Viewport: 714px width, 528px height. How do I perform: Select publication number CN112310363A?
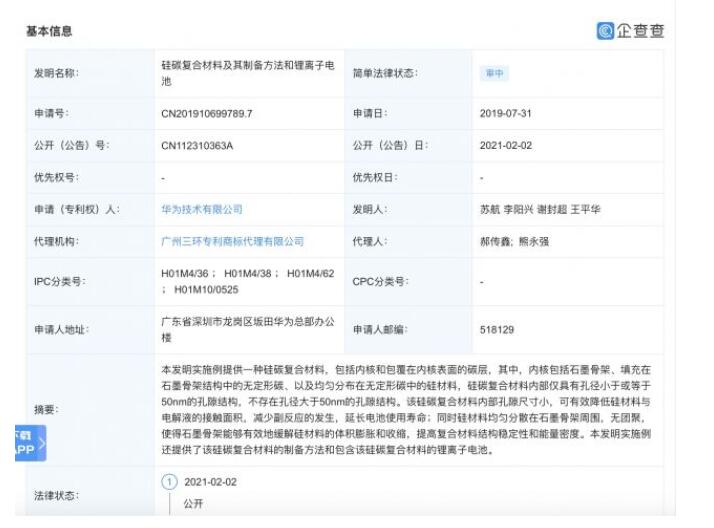point(197,146)
